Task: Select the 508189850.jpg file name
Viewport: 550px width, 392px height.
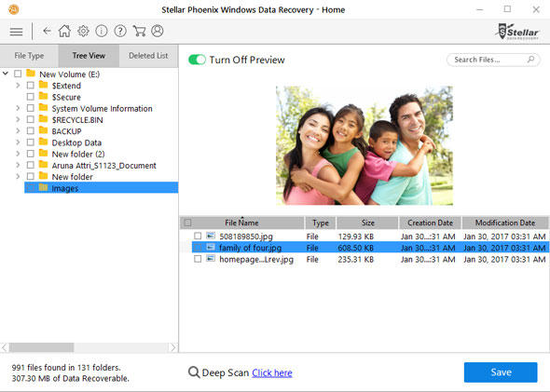Action: 246,237
